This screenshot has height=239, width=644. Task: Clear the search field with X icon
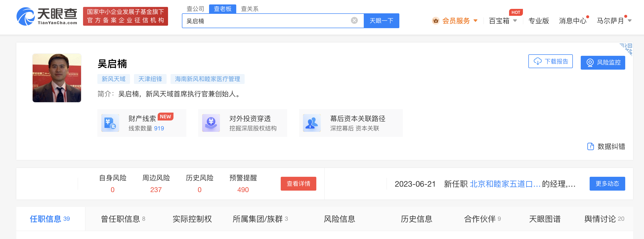354,20
